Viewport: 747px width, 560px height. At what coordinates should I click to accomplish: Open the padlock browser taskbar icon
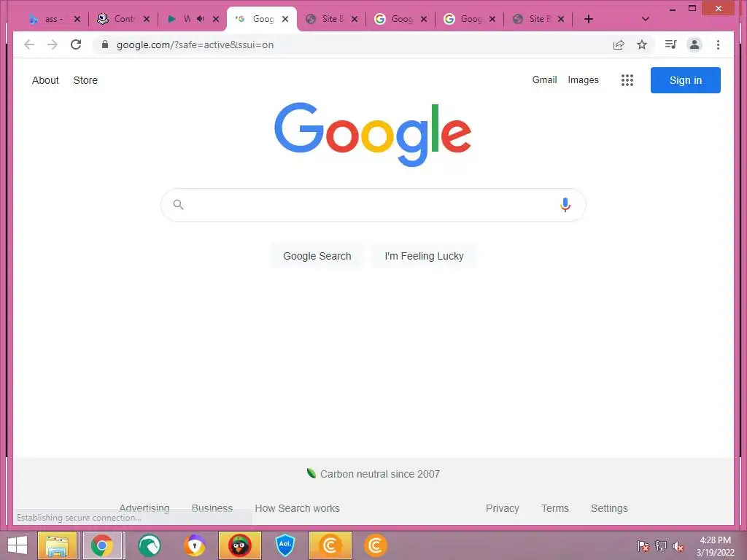pos(194,545)
